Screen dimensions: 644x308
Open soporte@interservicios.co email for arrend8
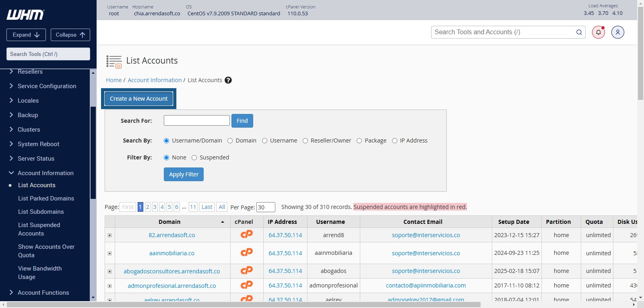(426, 235)
